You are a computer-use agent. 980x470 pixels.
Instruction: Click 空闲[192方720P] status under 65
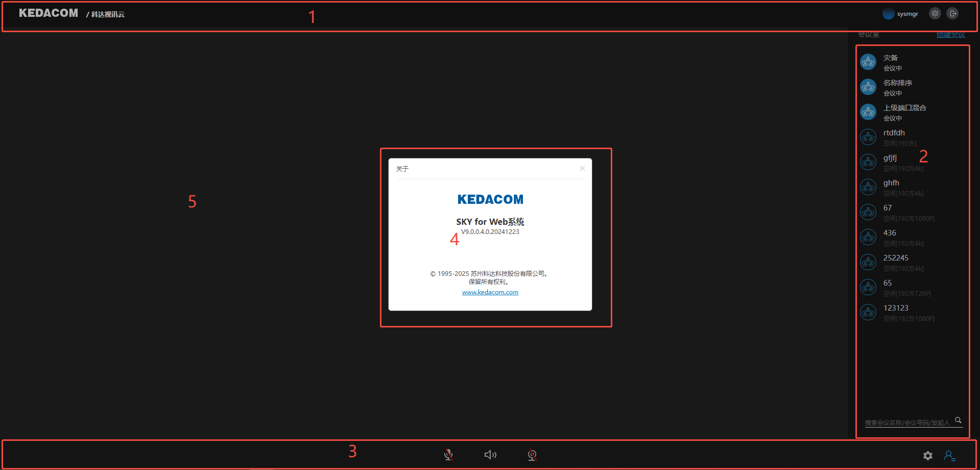907,294
